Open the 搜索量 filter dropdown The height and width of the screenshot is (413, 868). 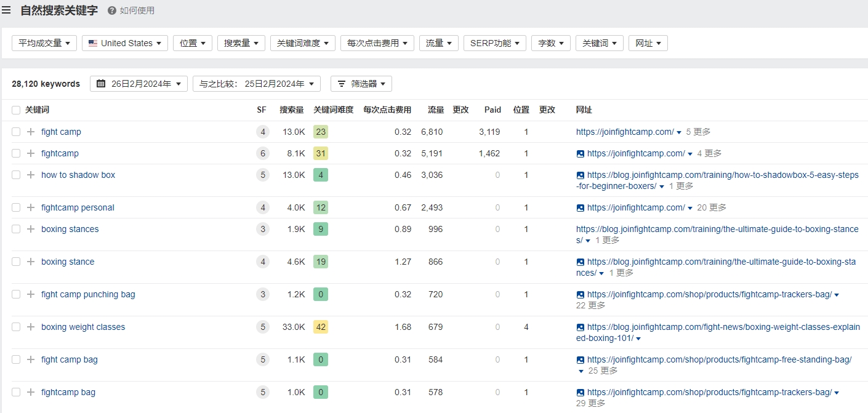coord(241,43)
